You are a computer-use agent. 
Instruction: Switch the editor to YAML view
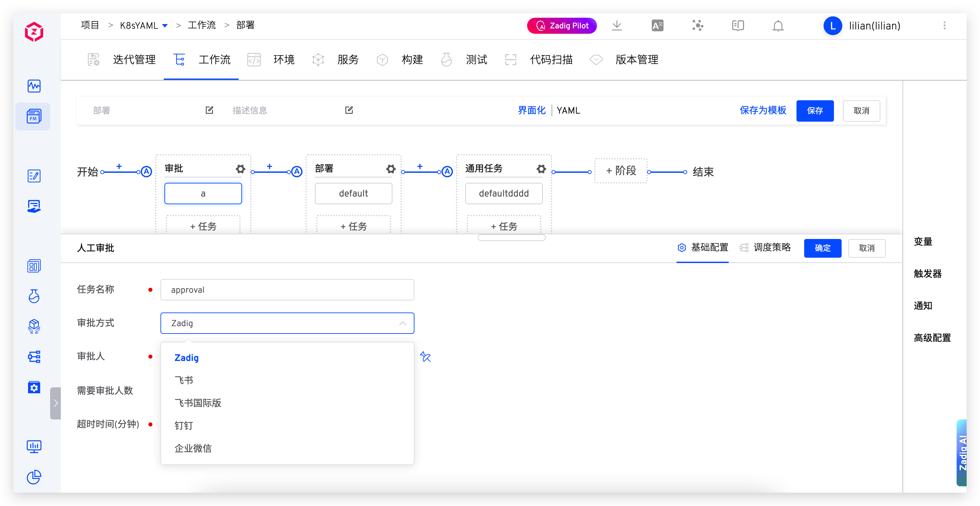click(568, 110)
